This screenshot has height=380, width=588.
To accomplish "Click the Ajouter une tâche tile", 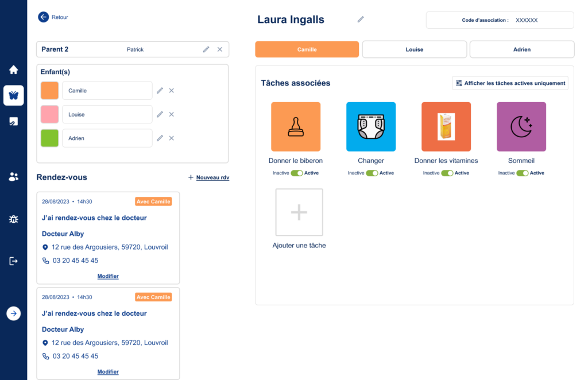I will (299, 212).
